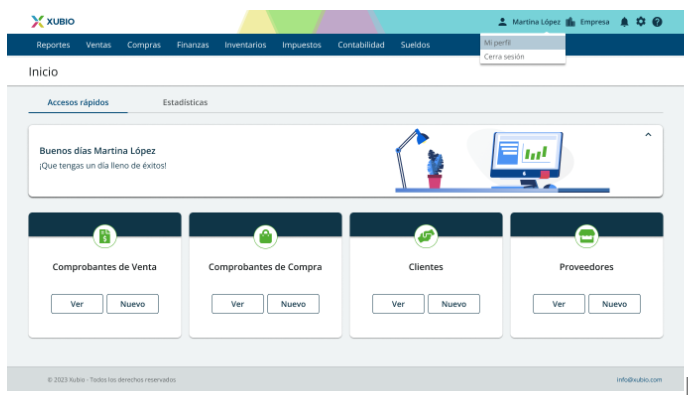Viewport: 690px width, 398px height.
Task: Click Ver under Clientes
Action: pos(398,304)
